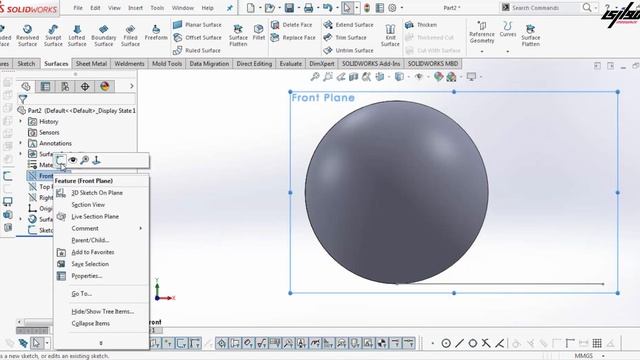Expand the remaining context menu items arrow
Image resolution: width=640 pixels, height=360 pixels.
(101, 343)
